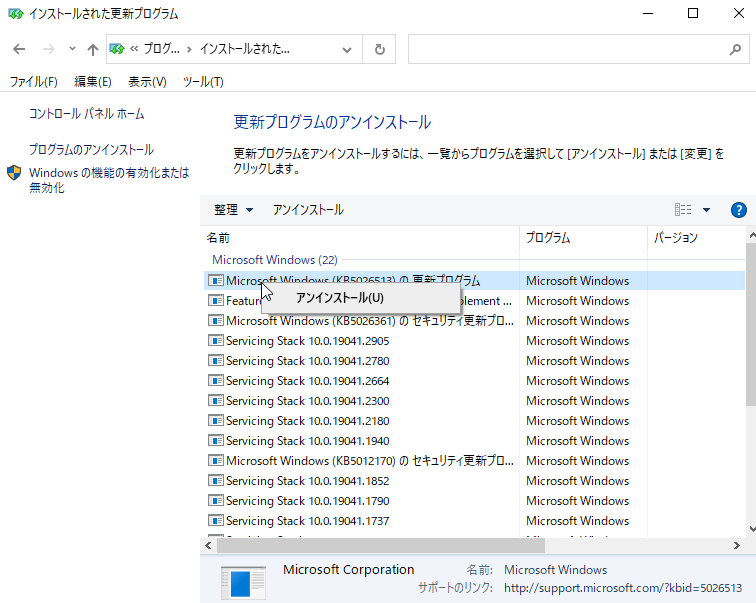756x603 pixels.
Task: Maximize the window
Action: tap(693, 13)
